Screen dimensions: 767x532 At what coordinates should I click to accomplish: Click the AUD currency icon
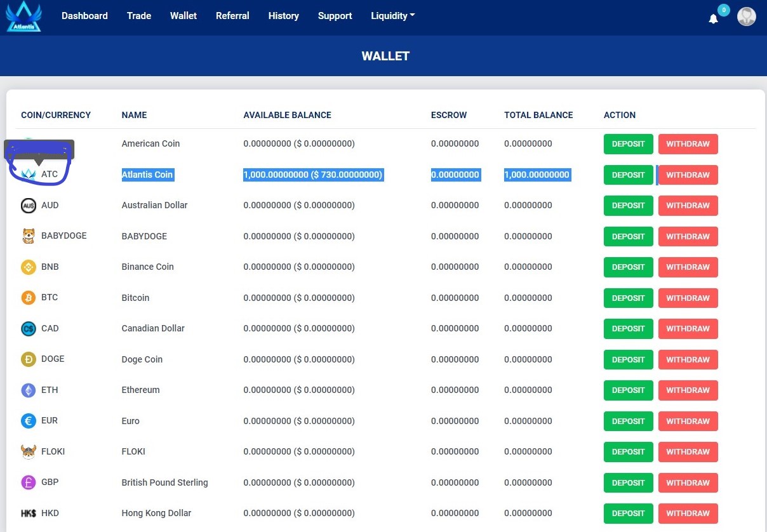tap(29, 205)
